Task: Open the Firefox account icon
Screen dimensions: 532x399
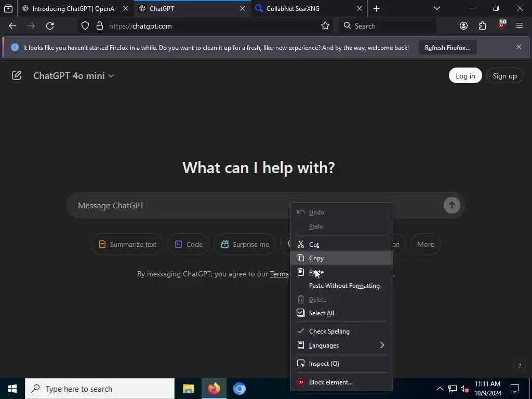Action: click(x=463, y=26)
